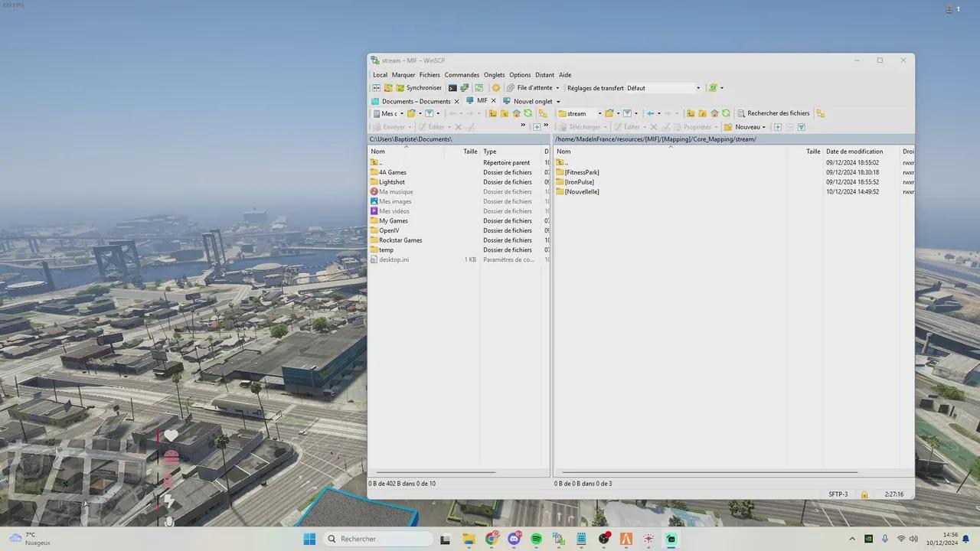The height and width of the screenshot is (551, 980).
Task: Open the Options menu
Action: tap(520, 75)
